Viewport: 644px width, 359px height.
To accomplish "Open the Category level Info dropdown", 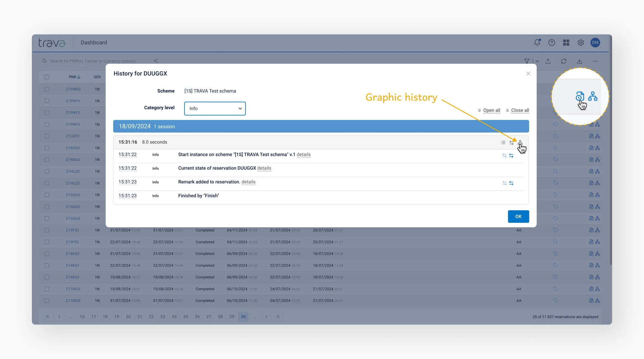I will (x=215, y=108).
